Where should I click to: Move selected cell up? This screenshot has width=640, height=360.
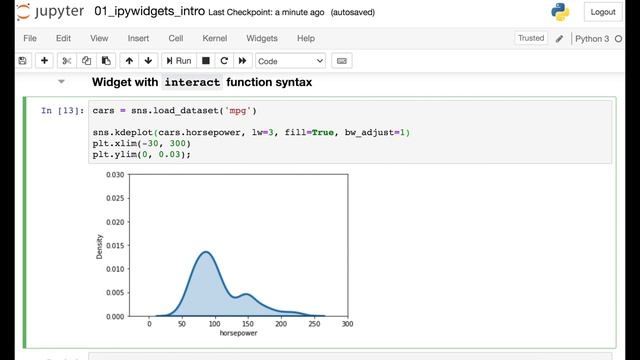click(129, 61)
